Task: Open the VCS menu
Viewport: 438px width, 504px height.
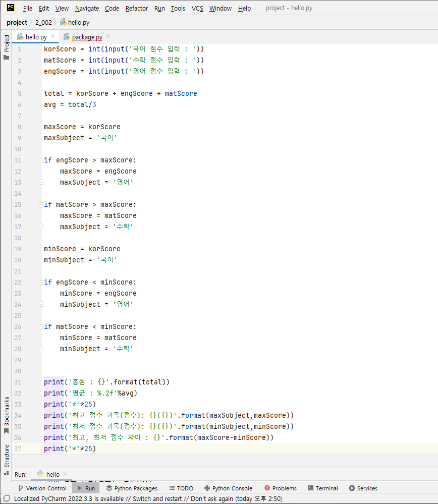Action: coord(197,9)
